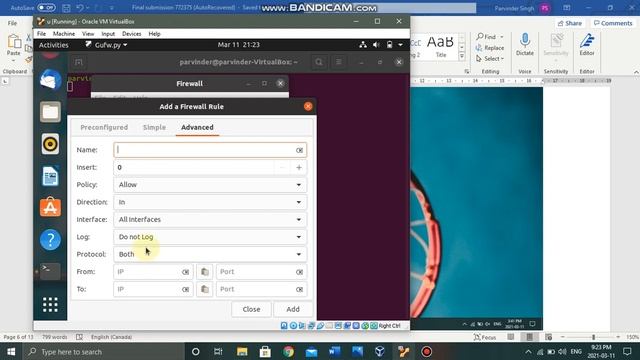Select the Advanced tab
The image size is (640, 360).
pos(197,127)
